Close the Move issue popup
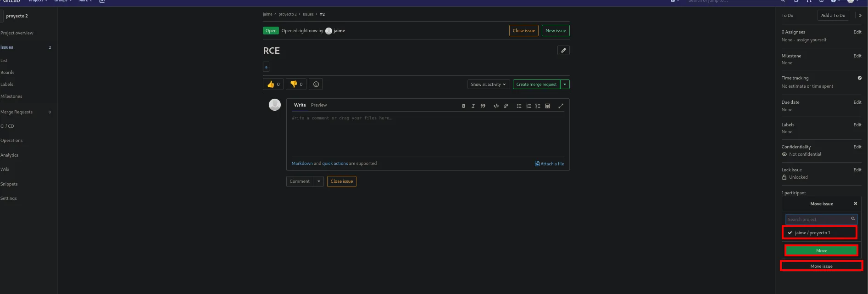The height and width of the screenshot is (294, 868). pyautogui.click(x=855, y=204)
